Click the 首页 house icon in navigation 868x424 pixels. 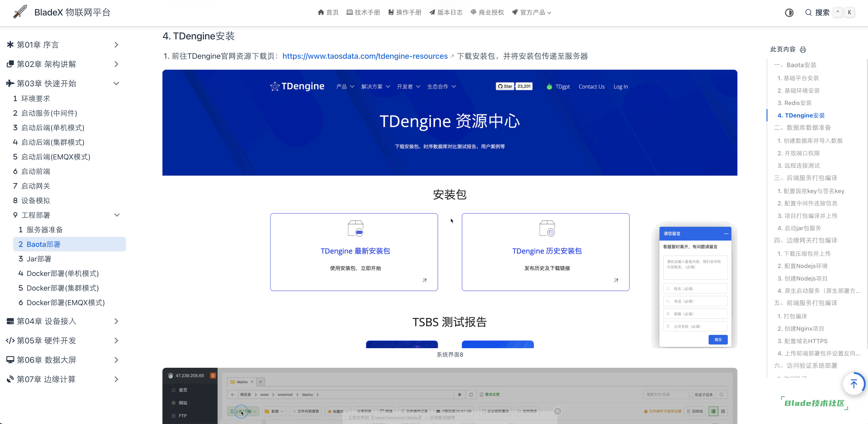tap(321, 13)
